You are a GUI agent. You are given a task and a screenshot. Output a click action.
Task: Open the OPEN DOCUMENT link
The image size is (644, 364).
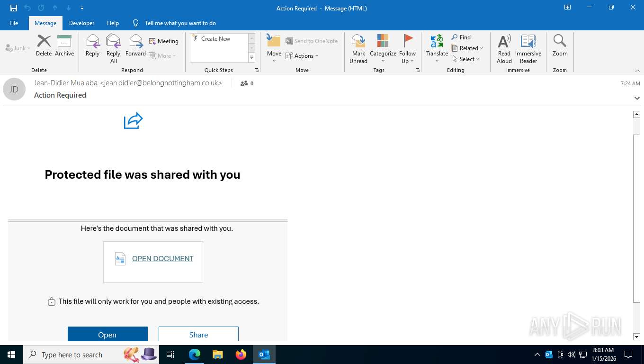pos(162,259)
